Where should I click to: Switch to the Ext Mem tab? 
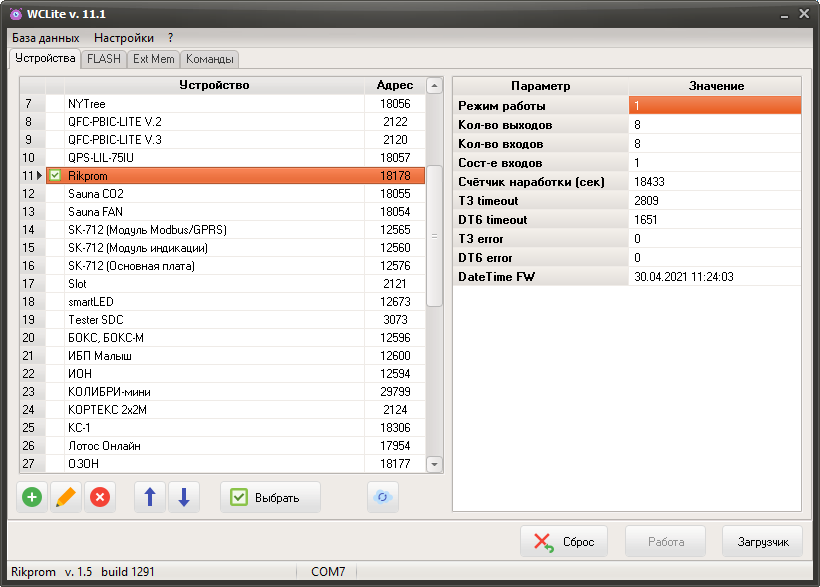point(153,59)
